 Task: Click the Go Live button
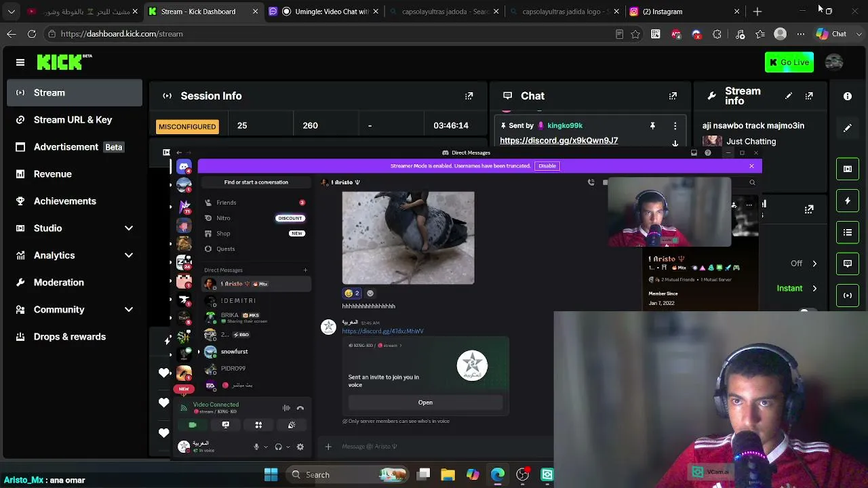[789, 62]
